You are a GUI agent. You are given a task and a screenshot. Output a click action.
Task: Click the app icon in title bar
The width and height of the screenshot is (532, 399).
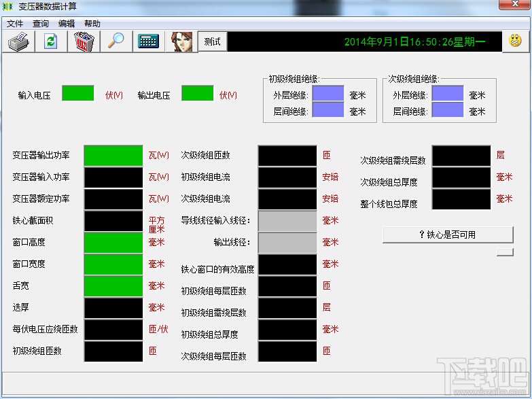click(x=7, y=5)
